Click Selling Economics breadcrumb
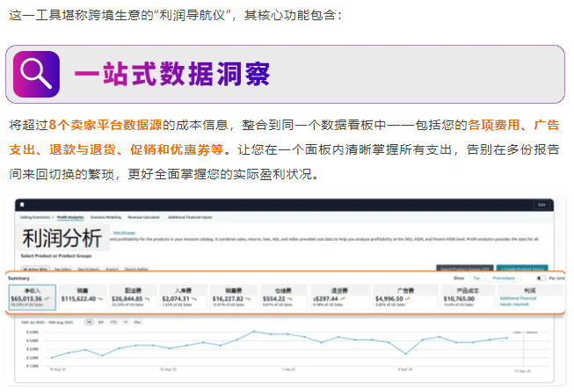The height and width of the screenshot is (392, 574). pyautogui.click(x=36, y=215)
